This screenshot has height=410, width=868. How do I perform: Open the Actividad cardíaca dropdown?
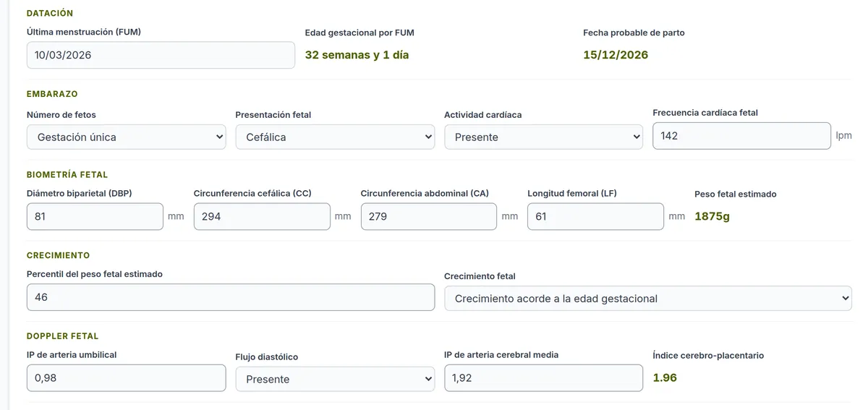pyautogui.click(x=544, y=137)
